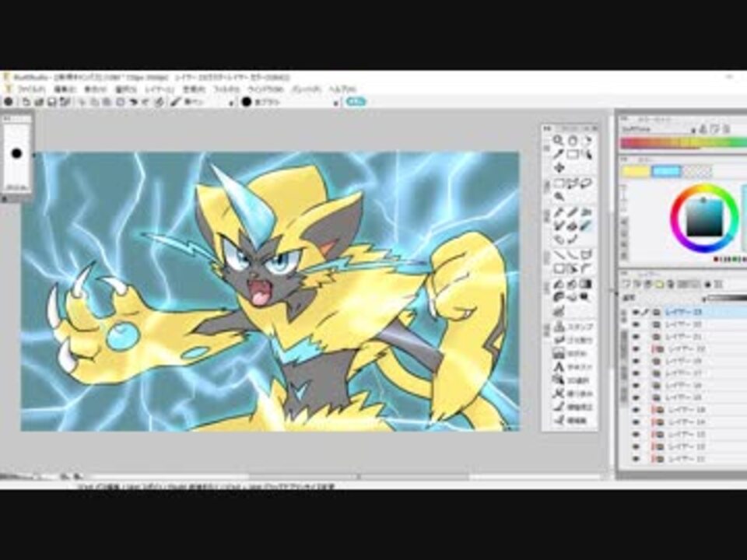Select the straight line drawing tool
Screen dimensions: 747x560
coord(559,255)
